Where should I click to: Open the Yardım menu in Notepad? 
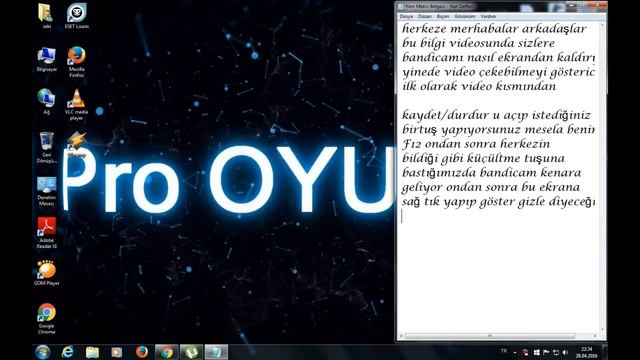pos(488,16)
